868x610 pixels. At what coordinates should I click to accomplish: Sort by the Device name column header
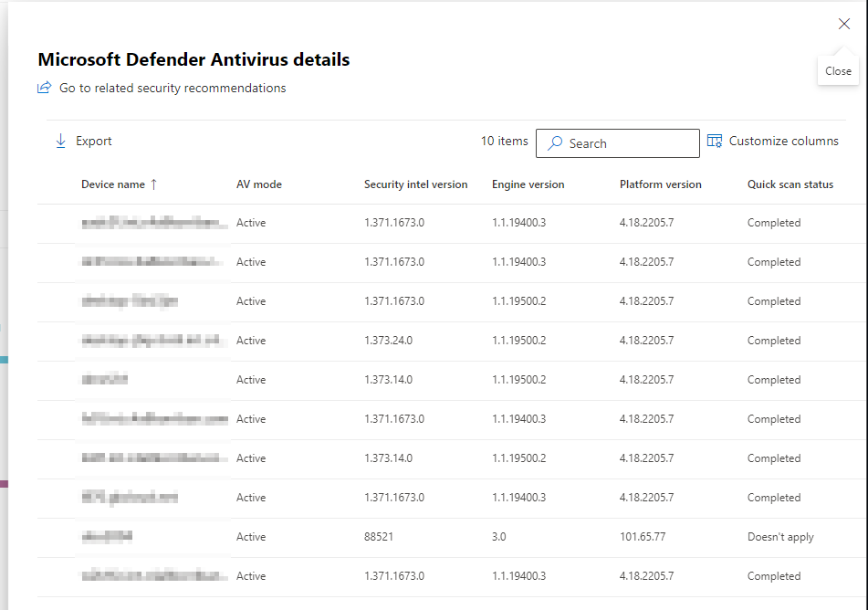click(119, 184)
